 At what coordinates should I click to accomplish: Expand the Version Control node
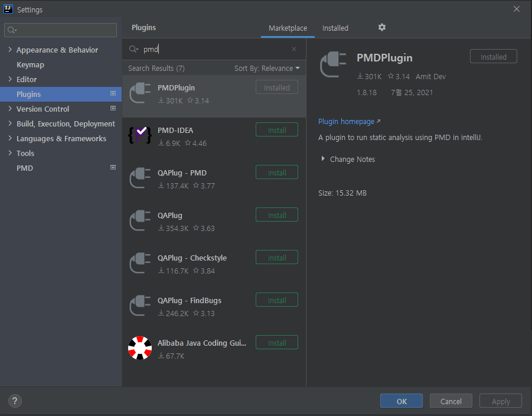coord(10,108)
